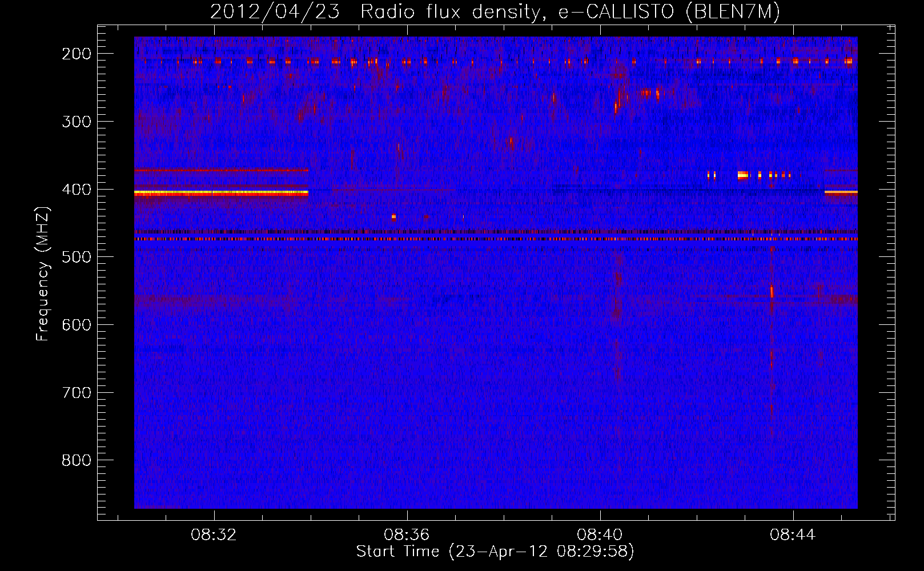
Task: Click the 800 frequency tick label
Action: pyautogui.click(x=77, y=460)
